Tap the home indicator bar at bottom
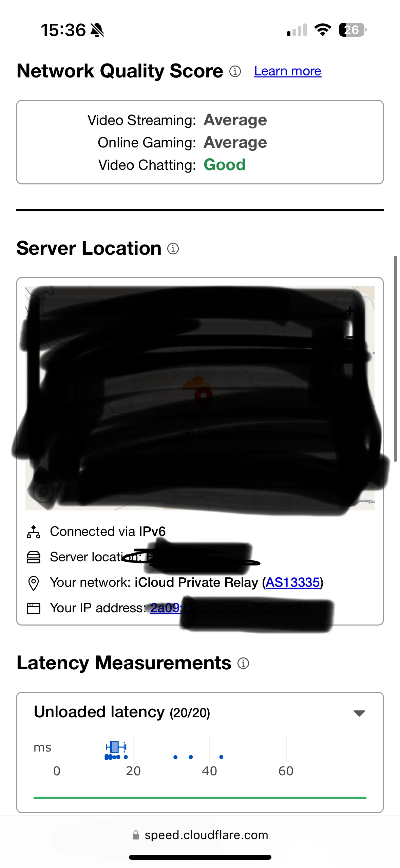 pyautogui.click(x=200, y=857)
